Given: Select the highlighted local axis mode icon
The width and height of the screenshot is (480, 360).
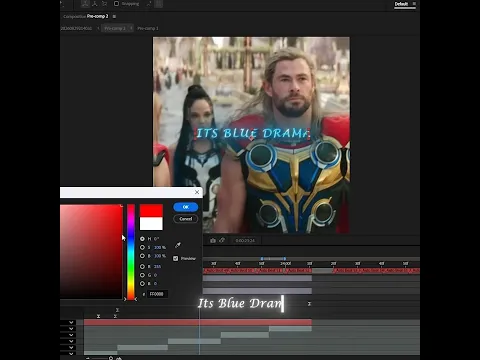Looking at the screenshot, I should [x=85, y=4].
